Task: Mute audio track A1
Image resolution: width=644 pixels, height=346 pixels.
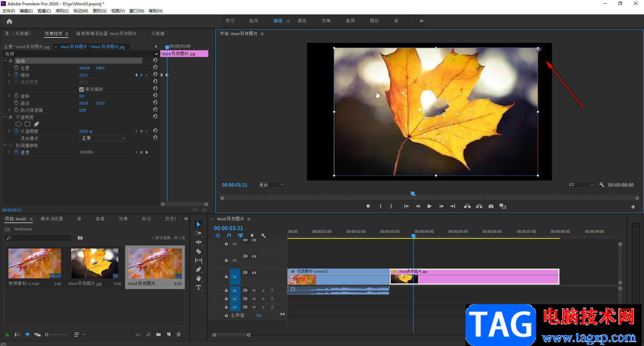Action: click(254, 290)
